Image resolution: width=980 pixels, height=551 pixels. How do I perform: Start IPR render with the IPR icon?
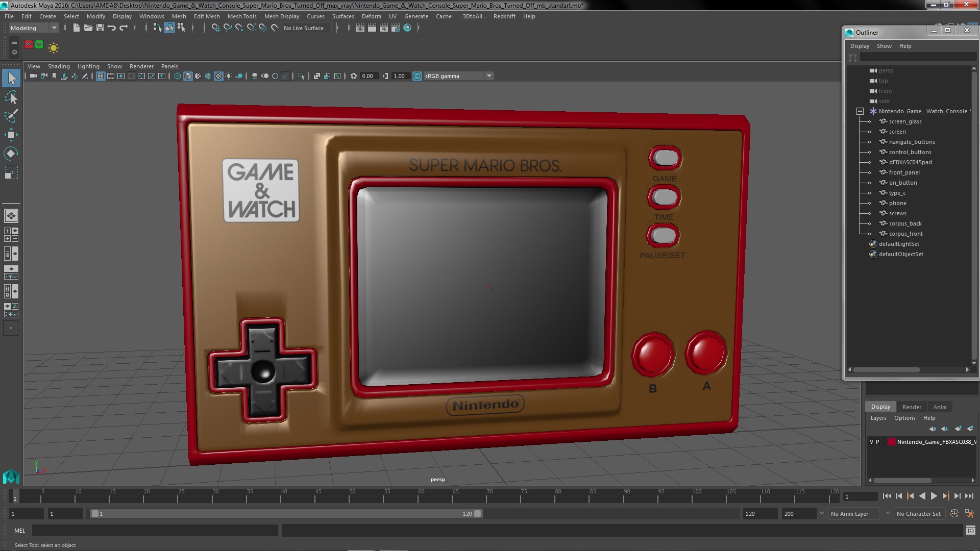pyautogui.click(x=384, y=28)
